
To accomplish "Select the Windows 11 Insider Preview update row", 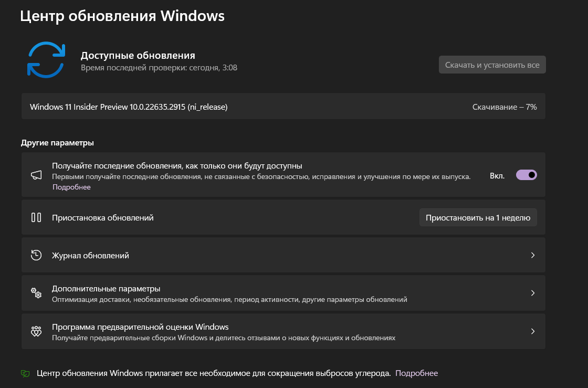I will tap(129, 107).
